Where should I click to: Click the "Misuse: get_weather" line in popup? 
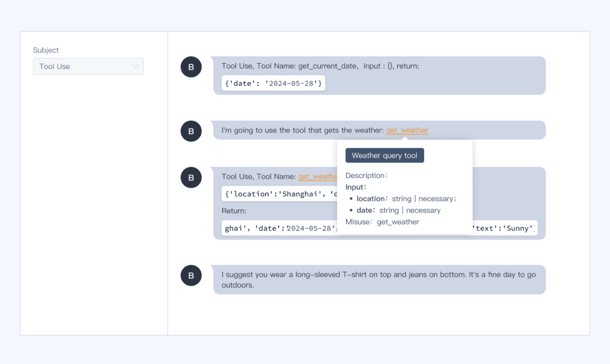coord(382,222)
